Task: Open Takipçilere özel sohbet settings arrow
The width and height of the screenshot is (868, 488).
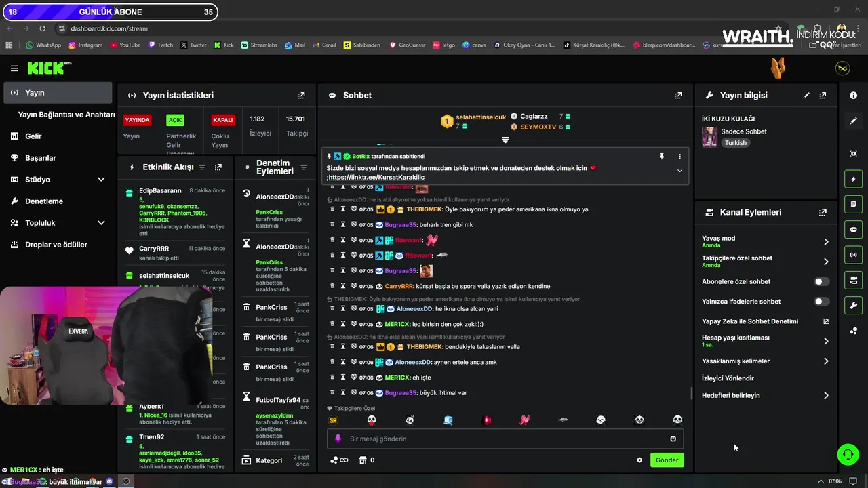Action: pos(826,262)
